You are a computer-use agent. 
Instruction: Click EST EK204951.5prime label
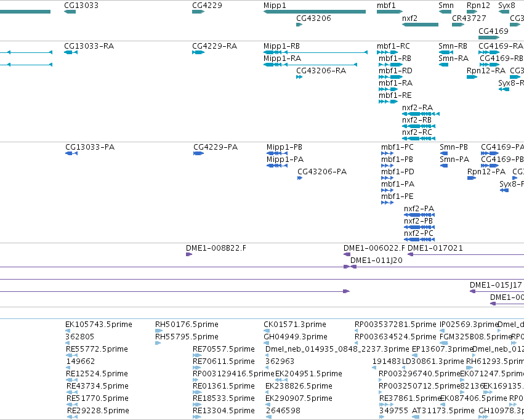tap(308, 374)
